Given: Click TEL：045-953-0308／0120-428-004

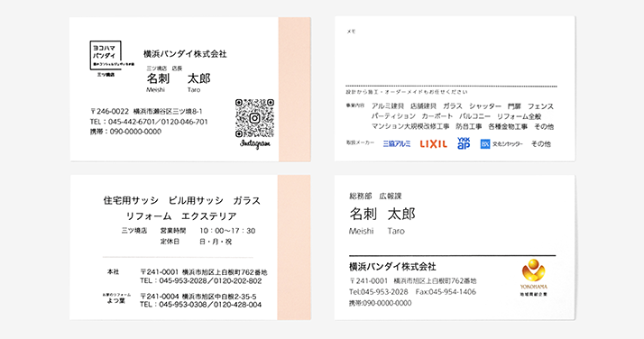Looking at the screenshot, I should click(200, 305).
